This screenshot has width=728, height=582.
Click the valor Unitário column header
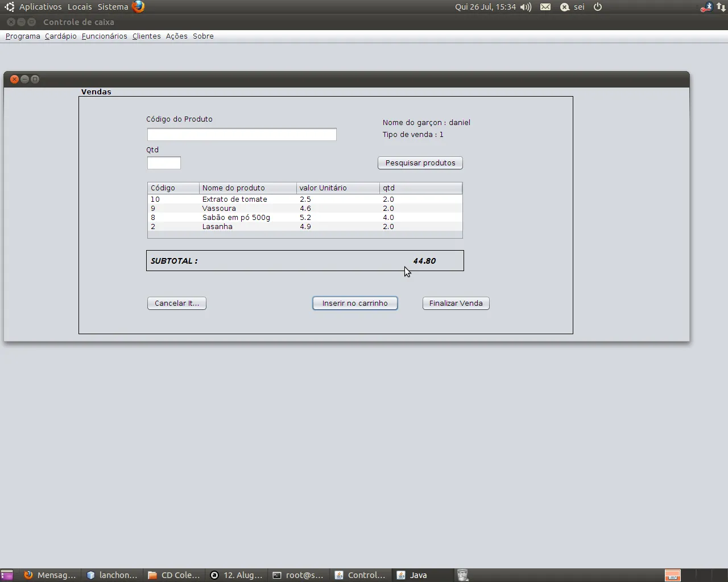coord(338,188)
